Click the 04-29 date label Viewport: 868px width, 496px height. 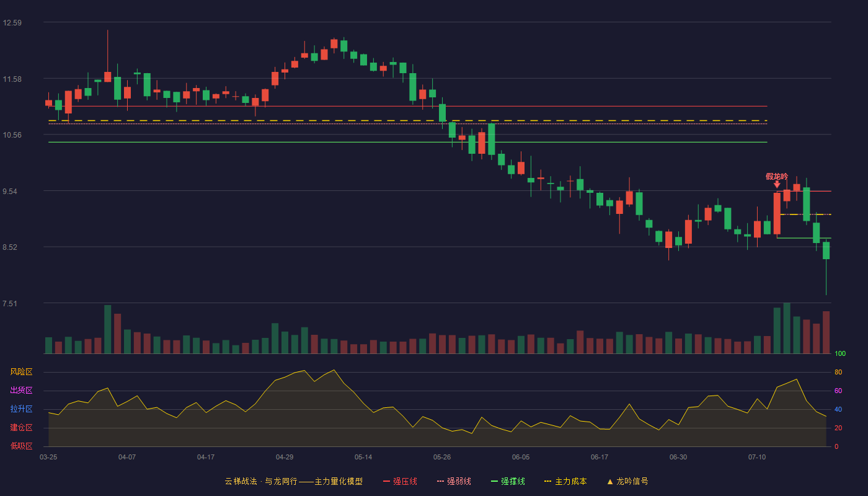285,457
